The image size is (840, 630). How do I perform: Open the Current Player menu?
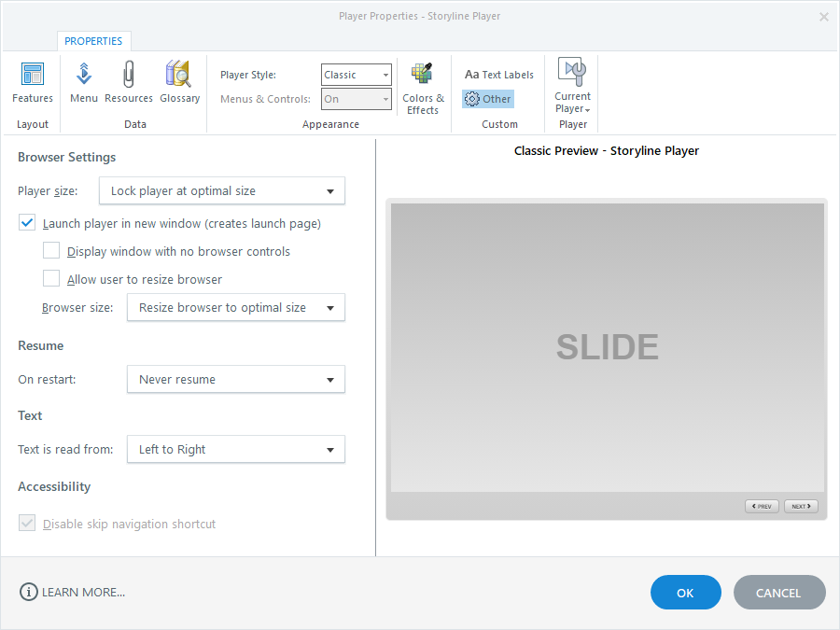tap(573, 86)
